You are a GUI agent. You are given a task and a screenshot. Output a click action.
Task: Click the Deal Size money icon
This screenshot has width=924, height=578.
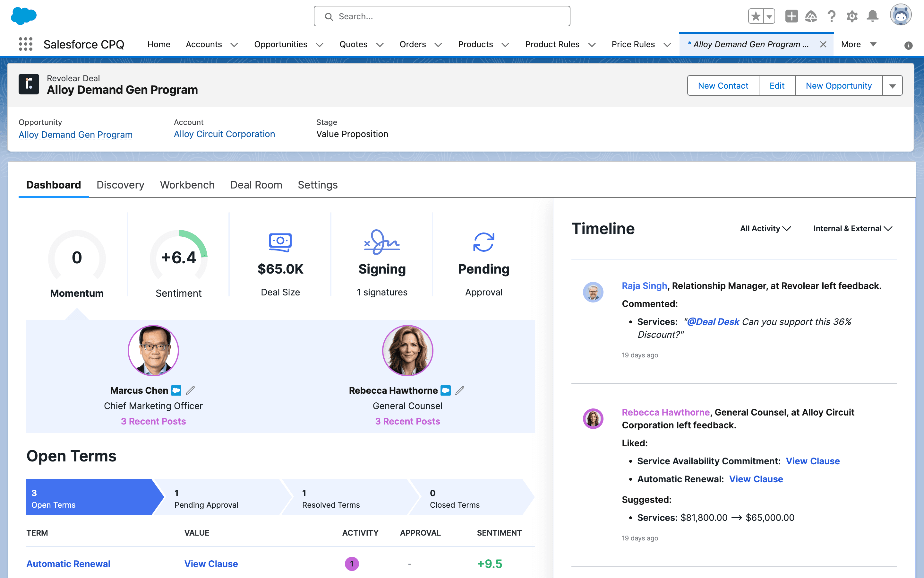click(280, 242)
